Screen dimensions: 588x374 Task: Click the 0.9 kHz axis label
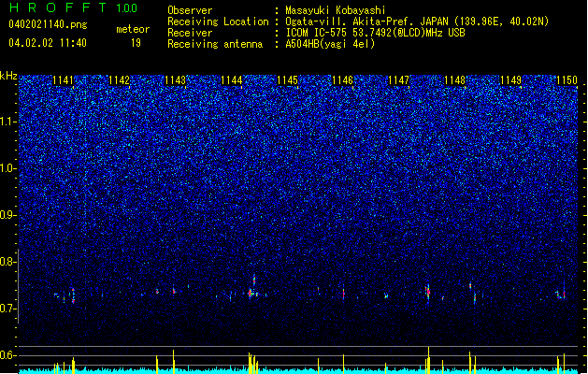pyautogui.click(x=8, y=215)
